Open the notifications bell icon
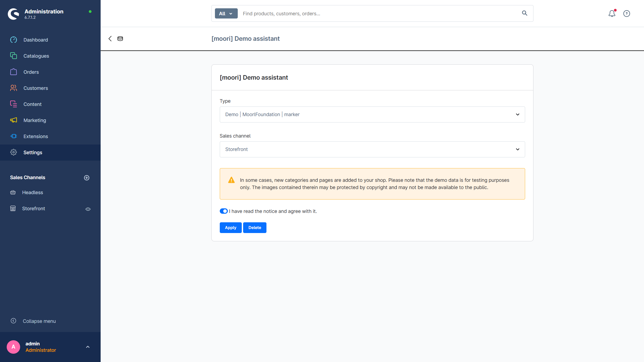The height and width of the screenshot is (362, 644). [612, 13]
